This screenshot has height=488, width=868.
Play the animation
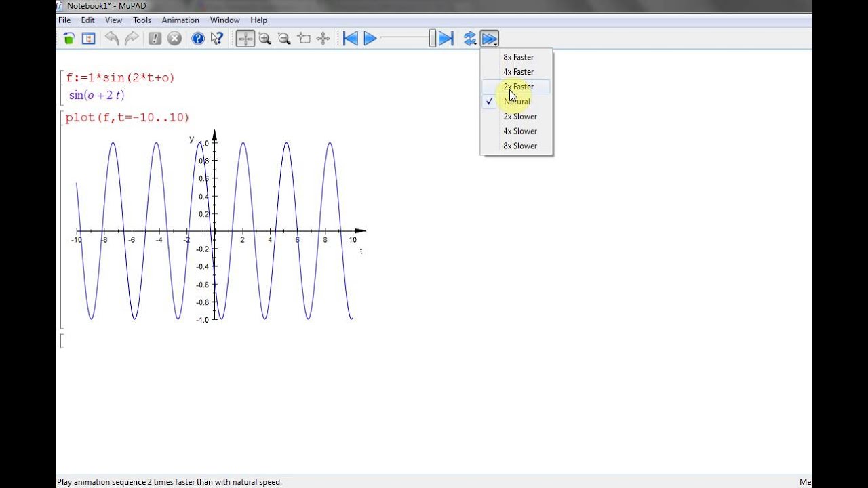pyautogui.click(x=370, y=39)
